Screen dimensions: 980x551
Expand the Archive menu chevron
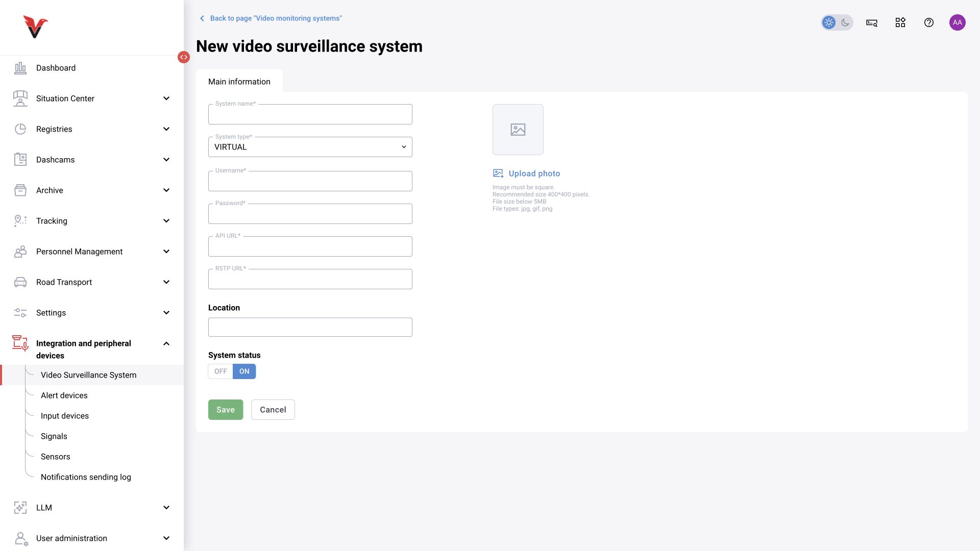(166, 190)
